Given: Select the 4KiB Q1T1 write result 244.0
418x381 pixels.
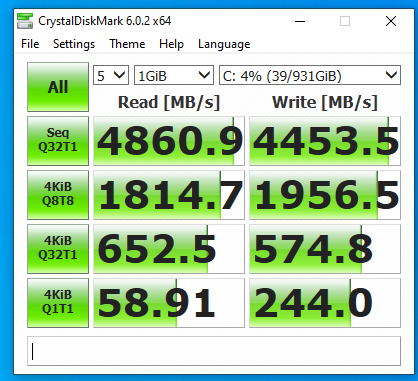Looking at the screenshot, I should (x=325, y=303).
